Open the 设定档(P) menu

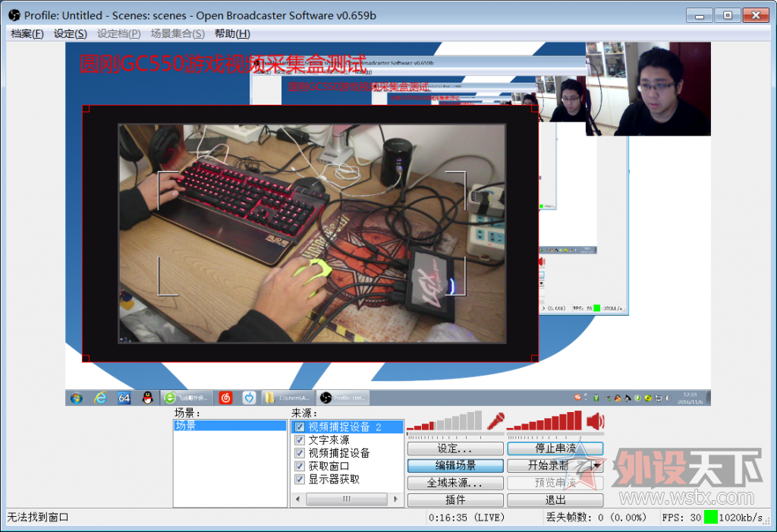coord(119,33)
